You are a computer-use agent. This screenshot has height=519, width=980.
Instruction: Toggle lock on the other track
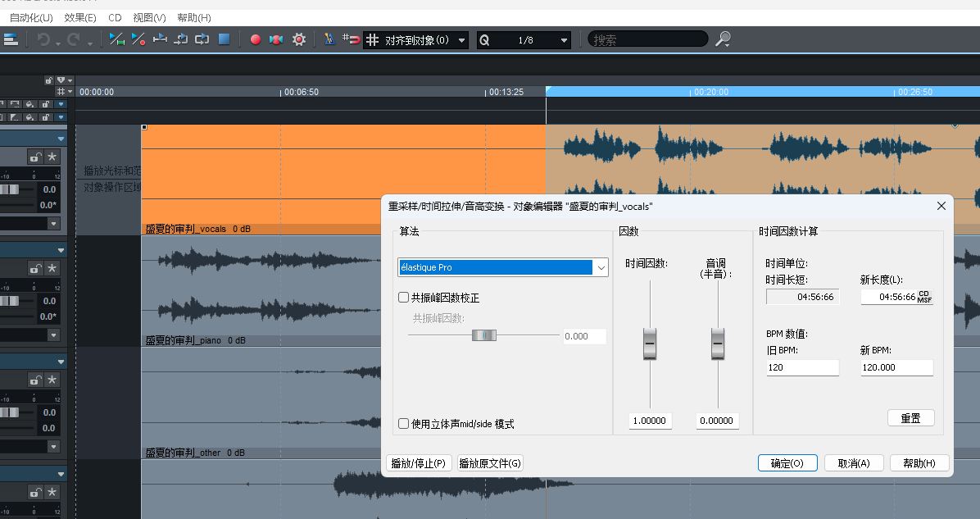point(35,380)
